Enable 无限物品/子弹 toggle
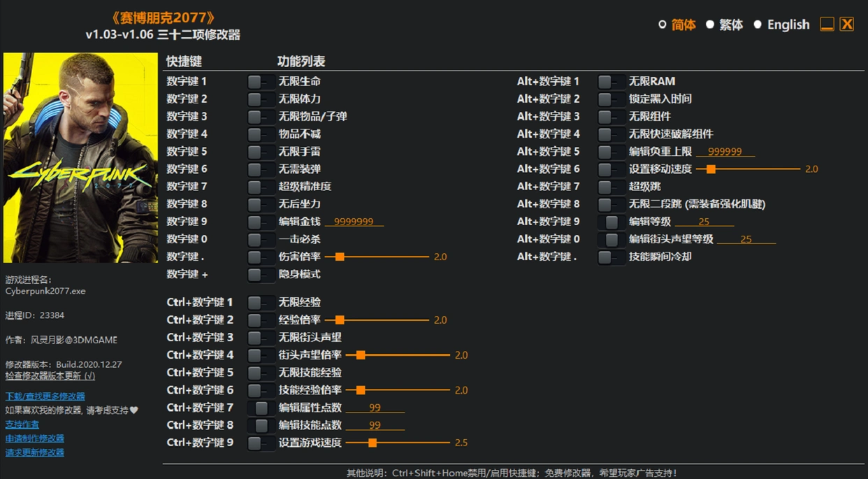The height and width of the screenshot is (479, 868). 261,117
